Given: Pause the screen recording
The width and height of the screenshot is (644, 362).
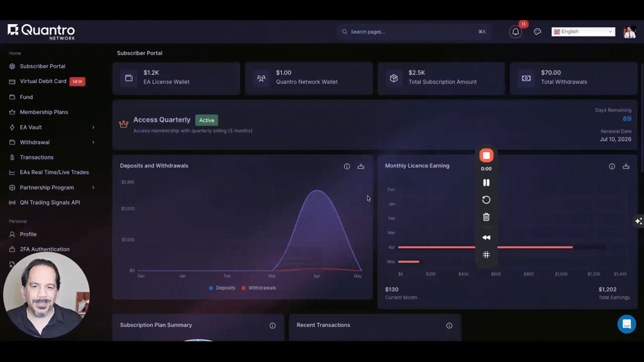Looking at the screenshot, I should [486, 183].
